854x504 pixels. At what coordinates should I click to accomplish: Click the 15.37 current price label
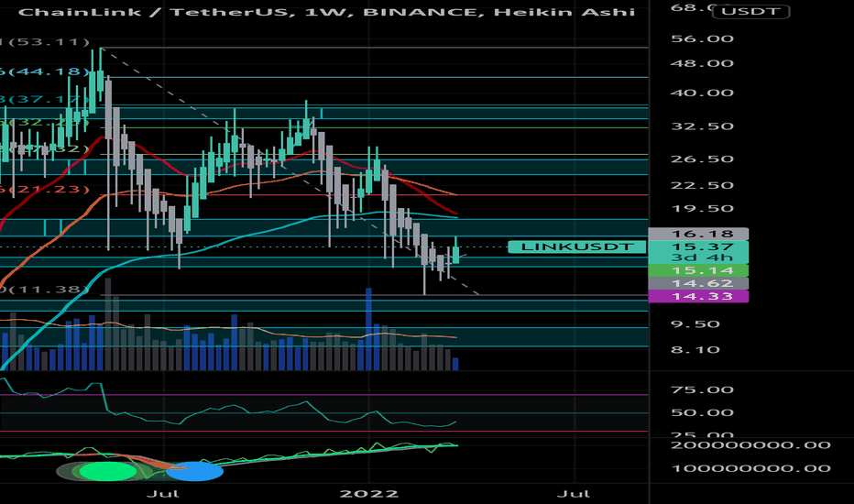coord(699,247)
